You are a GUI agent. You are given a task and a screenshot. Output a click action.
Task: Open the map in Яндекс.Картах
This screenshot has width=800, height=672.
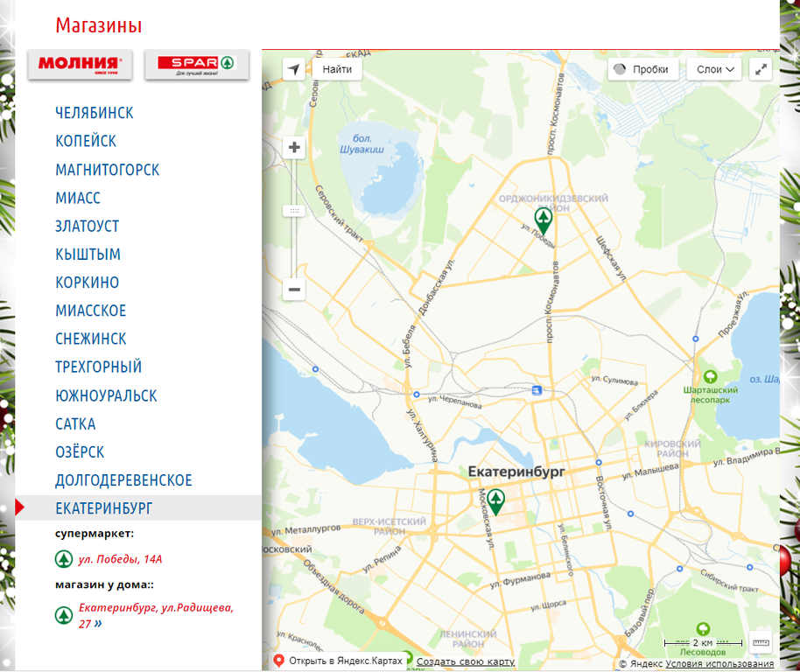tap(338, 661)
